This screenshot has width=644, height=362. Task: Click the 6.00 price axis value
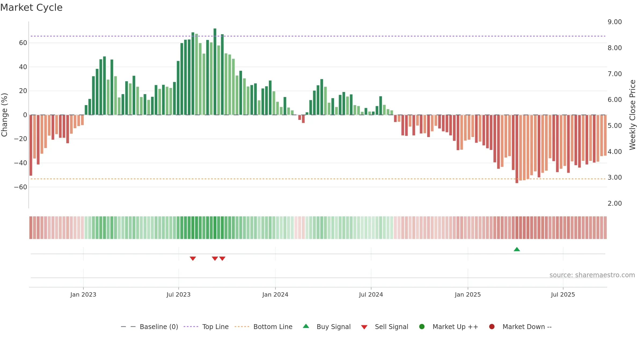pos(615,100)
